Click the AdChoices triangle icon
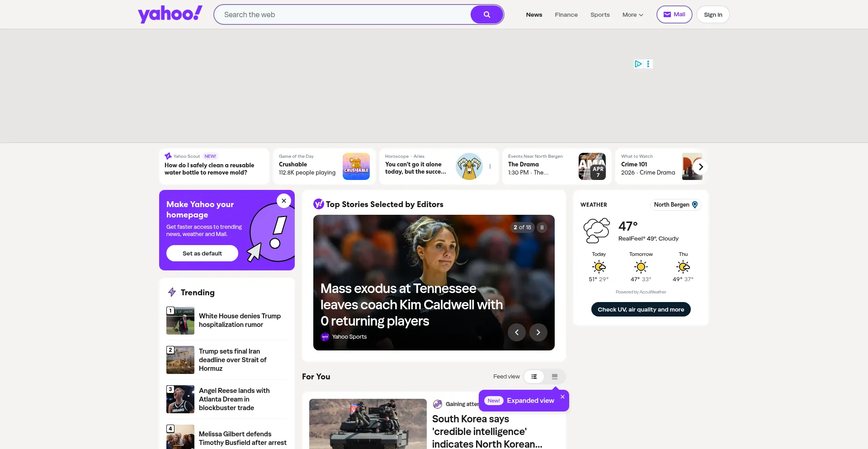 point(638,64)
